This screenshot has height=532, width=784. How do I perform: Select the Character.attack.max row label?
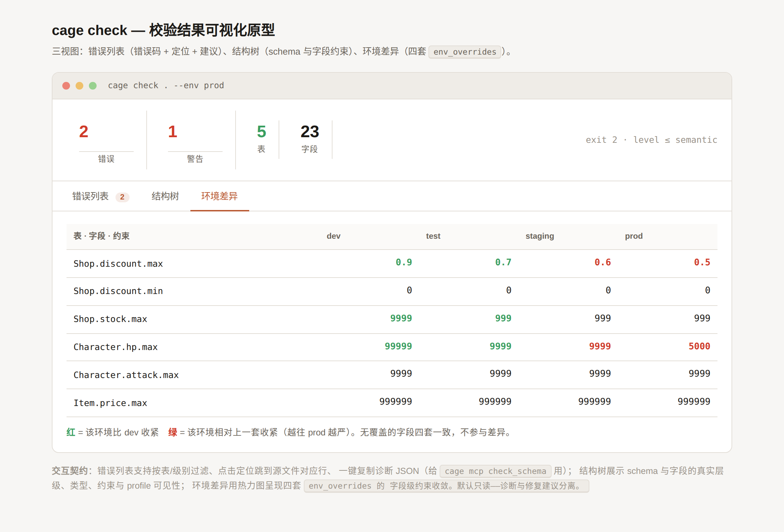click(x=126, y=375)
